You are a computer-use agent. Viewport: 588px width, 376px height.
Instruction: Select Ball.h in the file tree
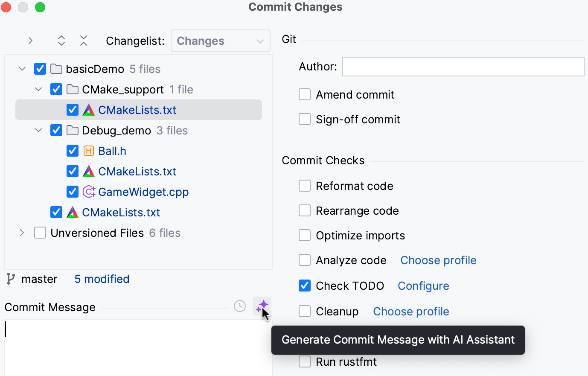(112, 150)
